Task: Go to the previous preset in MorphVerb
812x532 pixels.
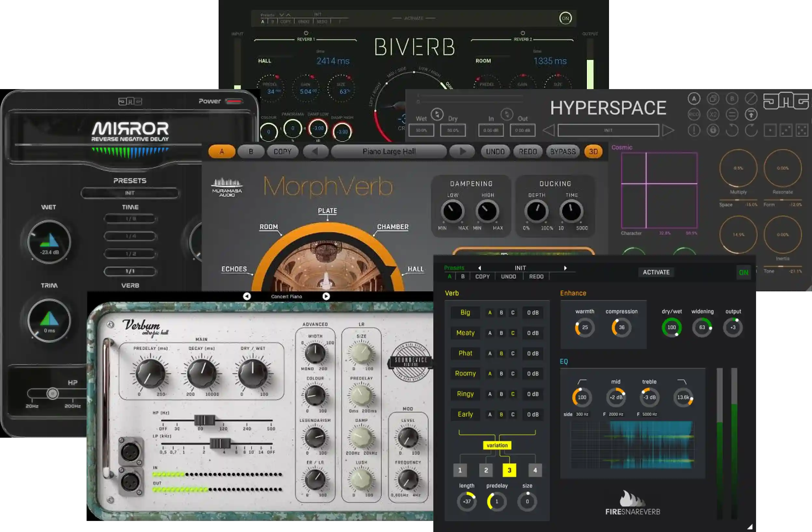Action: coord(316,152)
